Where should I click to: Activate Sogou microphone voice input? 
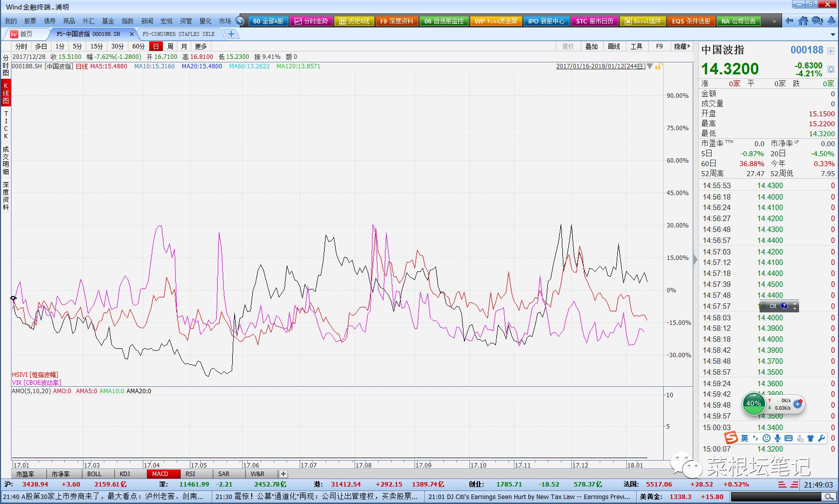778,438
